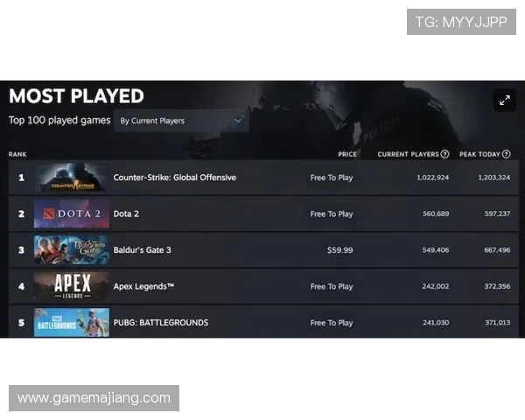Click the Peak Today help question icon
Screen dimensions: 525x420
click(507, 154)
